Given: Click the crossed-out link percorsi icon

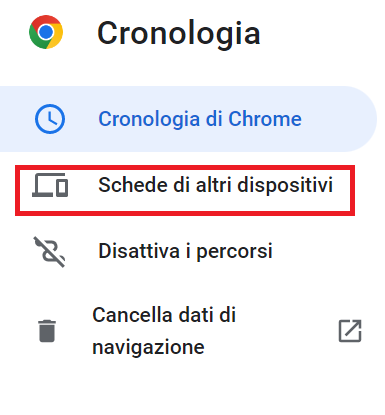Looking at the screenshot, I should click(x=49, y=252).
